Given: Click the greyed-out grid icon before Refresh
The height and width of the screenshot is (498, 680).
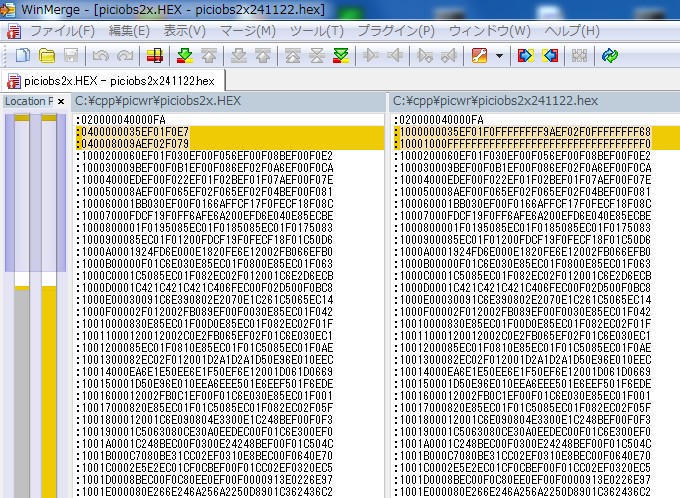Looking at the screenshot, I should [579, 56].
